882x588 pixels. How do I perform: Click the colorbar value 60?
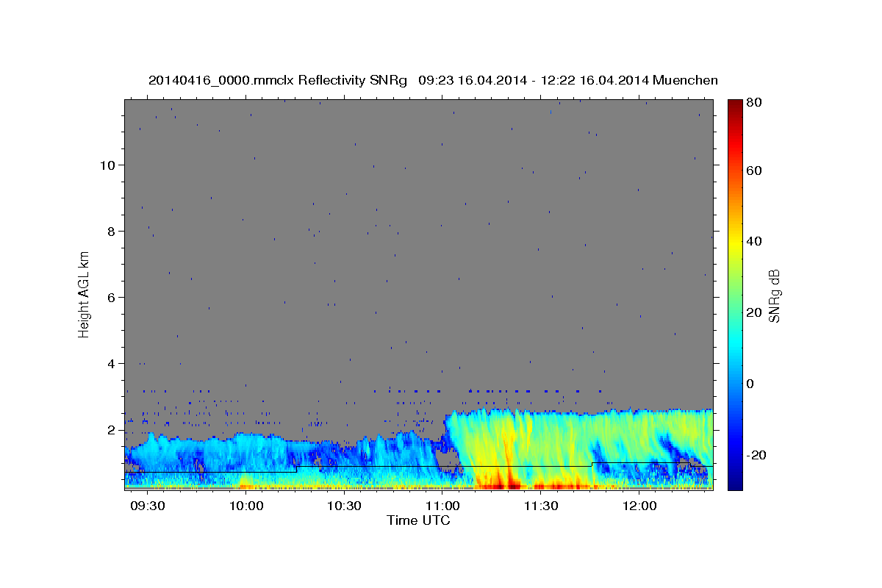[x=753, y=171]
